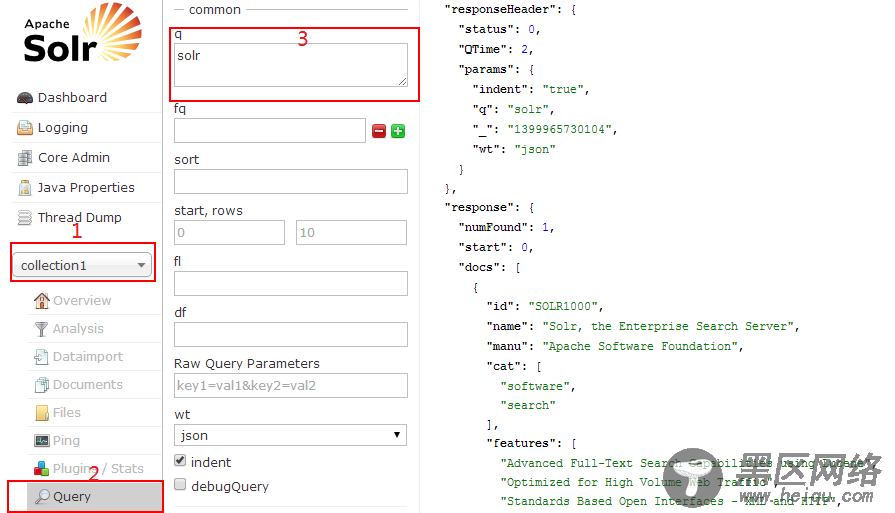Click the Query magnifier icon

click(x=42, y=496)
